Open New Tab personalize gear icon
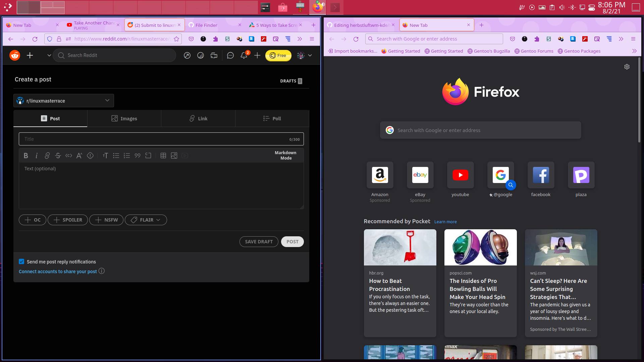Image resolution: width=644 pixels, height=362 pixels. pyautogui.click(x=627, y=67)
